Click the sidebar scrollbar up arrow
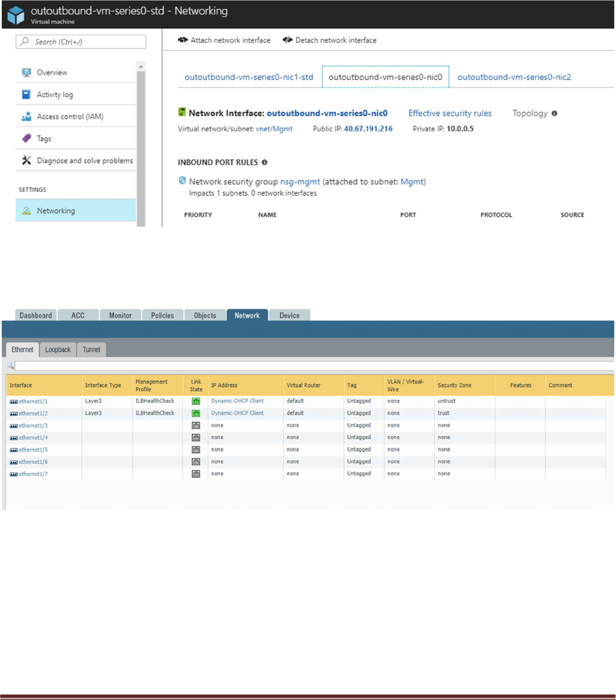The width and height of the screenshot is (616, 700). (x=141, y=67)
